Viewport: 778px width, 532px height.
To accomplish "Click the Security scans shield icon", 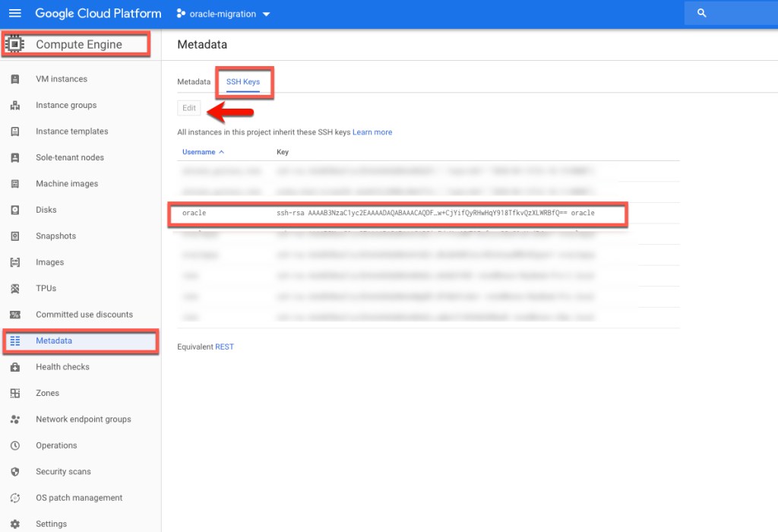I will point(15,472).
